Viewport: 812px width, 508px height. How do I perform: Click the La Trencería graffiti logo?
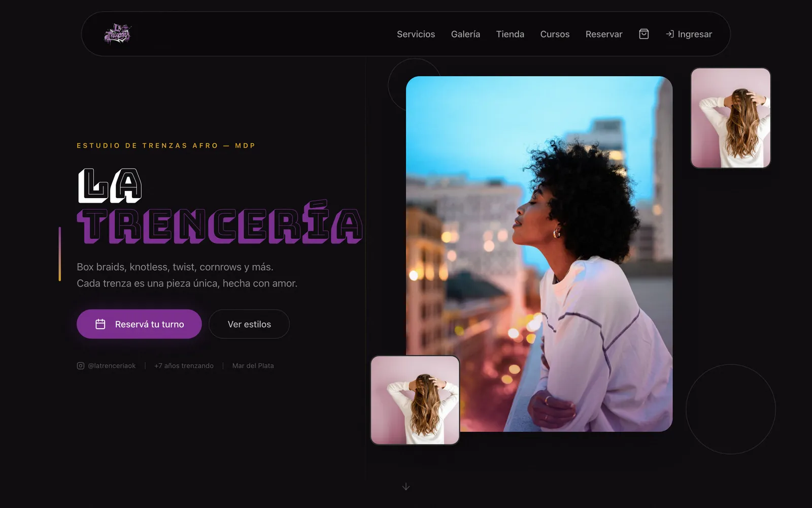118,34
